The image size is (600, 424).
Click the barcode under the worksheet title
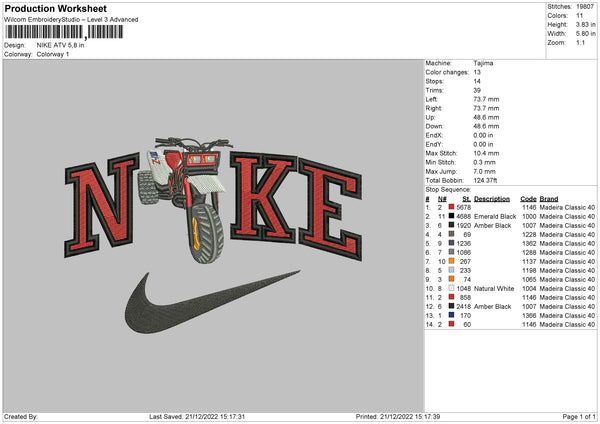(64, 32)
